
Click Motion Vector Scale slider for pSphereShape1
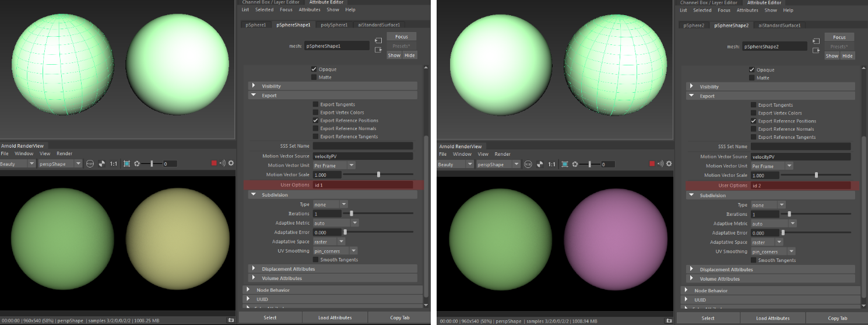click(x=378, y=174)
